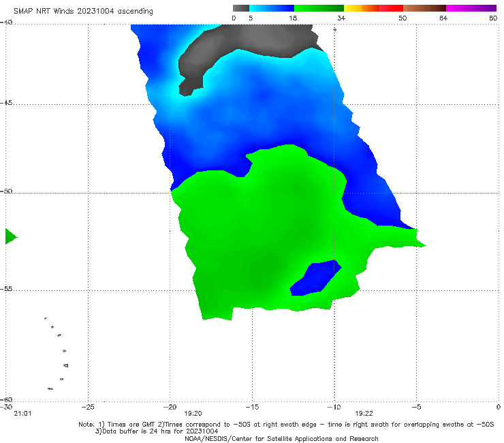
Task: Click the longitude label '-15'
Action: click(x=252, y=407)
